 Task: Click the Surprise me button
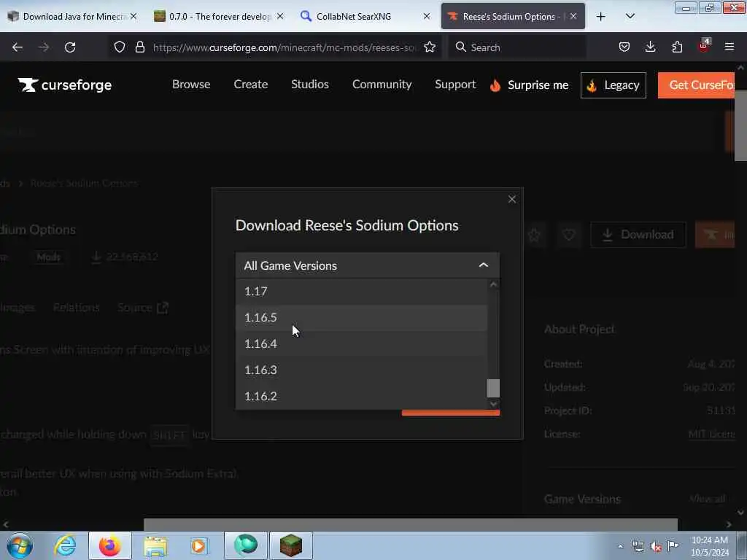(529, 85)
